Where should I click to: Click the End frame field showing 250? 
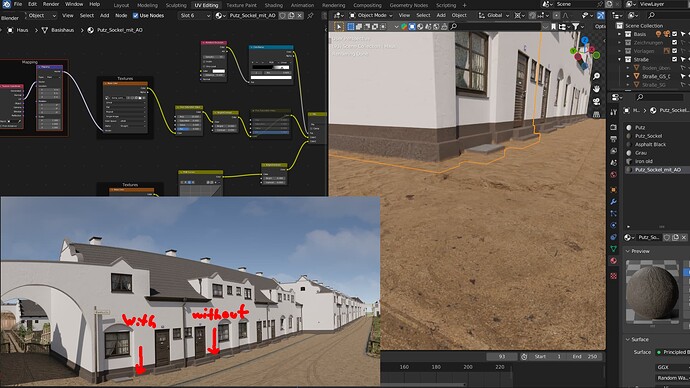pyautogui.click(x=584, y=356)
